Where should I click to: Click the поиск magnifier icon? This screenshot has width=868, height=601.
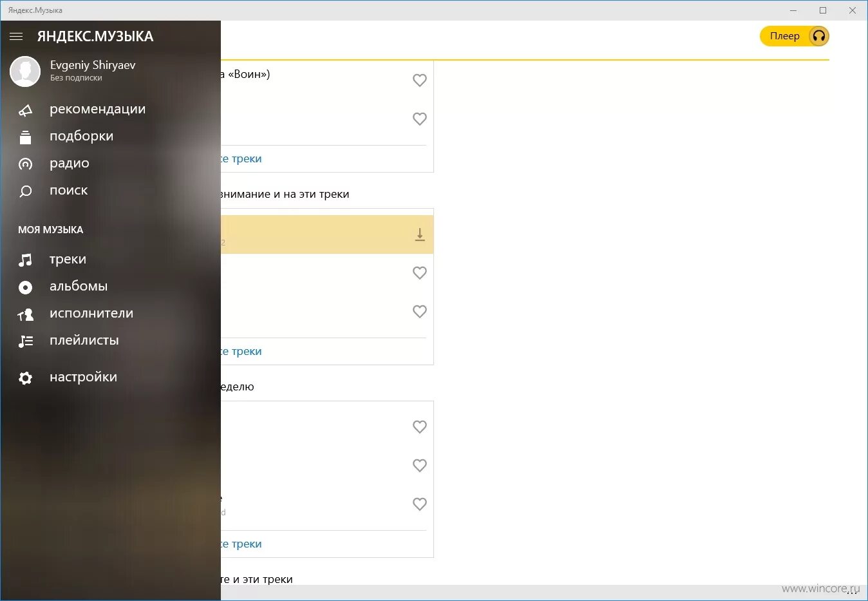tap(25, 191)
